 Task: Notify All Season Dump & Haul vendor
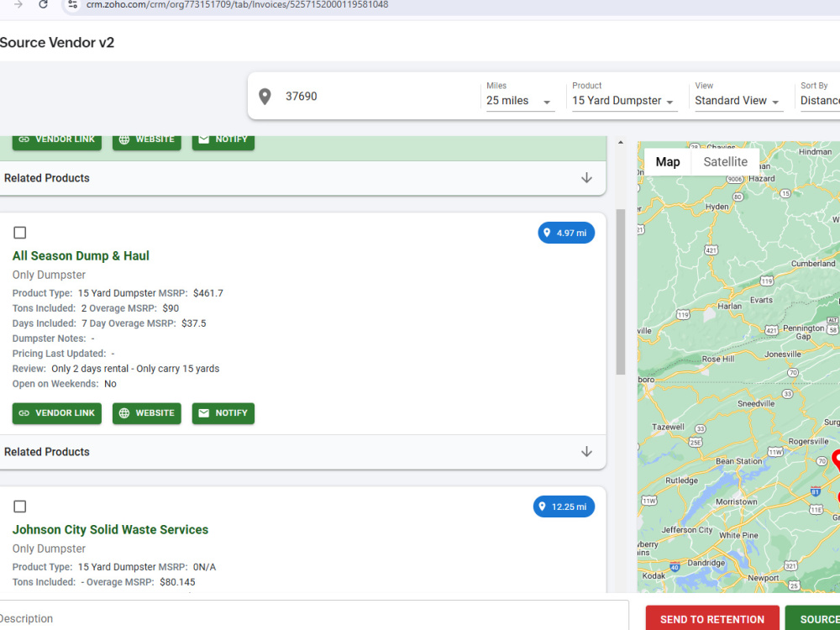pyautogui.click(x=223, y=413)
